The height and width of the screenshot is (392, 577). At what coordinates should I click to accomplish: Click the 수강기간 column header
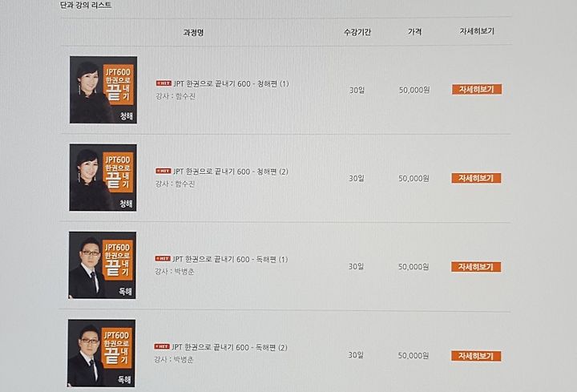(357, 32)
